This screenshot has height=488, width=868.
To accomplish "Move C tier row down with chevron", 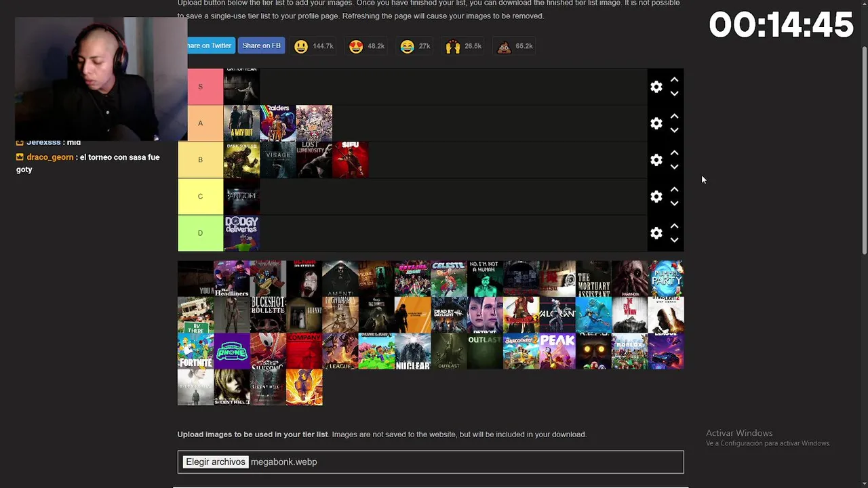I will (x=674, y=203).
